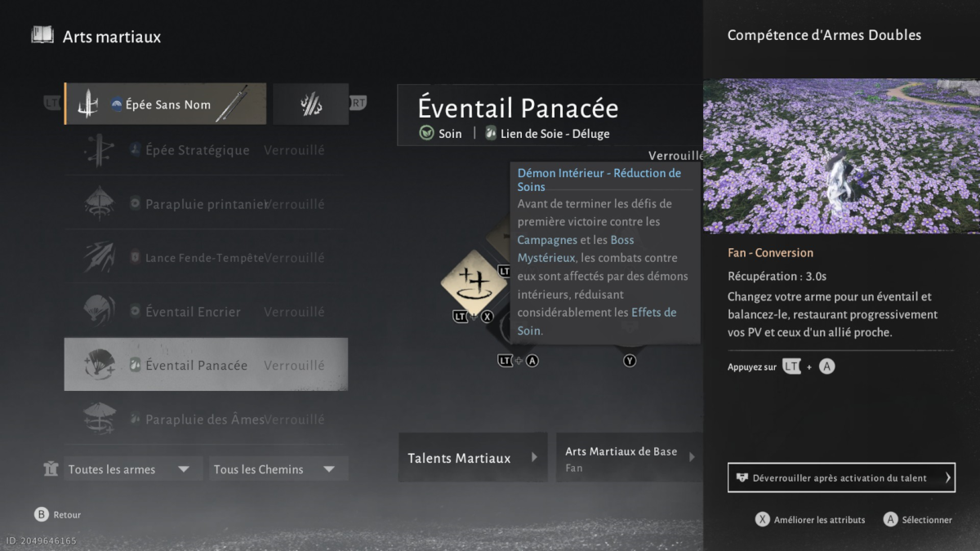Click the LT+A skill node
Viewport: 980px width, 551px height.
[x=518, y=359]
